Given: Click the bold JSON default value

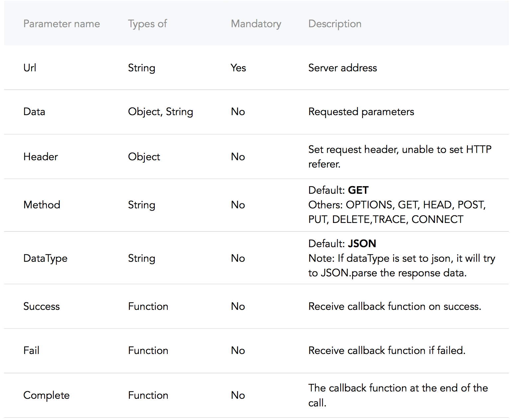Looking at the screenshot, I should [x=362, y=244].
